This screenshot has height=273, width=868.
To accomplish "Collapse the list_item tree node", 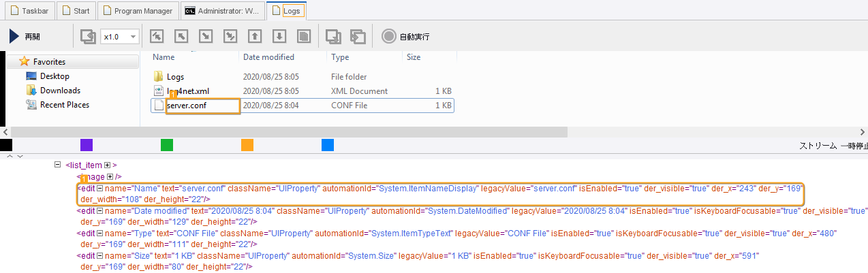I will [58, 165].
